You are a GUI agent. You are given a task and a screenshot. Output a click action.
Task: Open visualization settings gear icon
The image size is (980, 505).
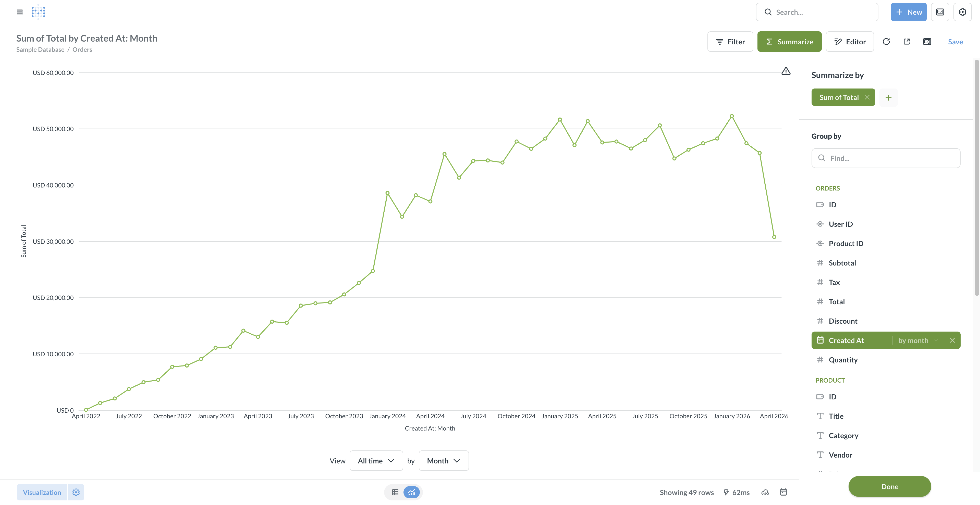pyautogui.click(x=76, y=492)
